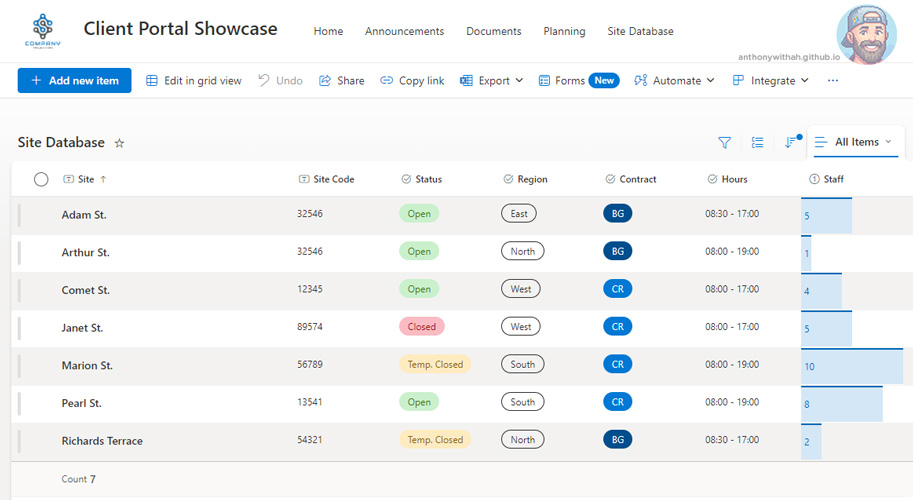Click the company logo
This screenshot has height=500, width=913.
43,30
